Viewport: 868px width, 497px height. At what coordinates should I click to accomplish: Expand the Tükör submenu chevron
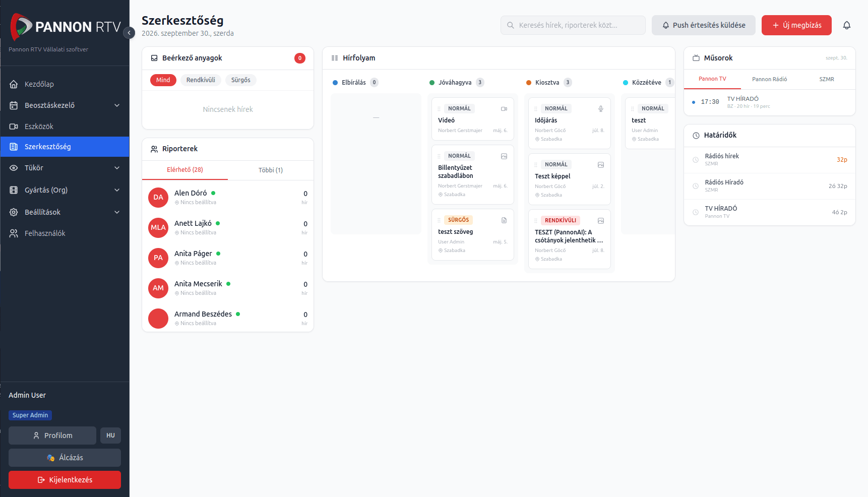(117, 168)
